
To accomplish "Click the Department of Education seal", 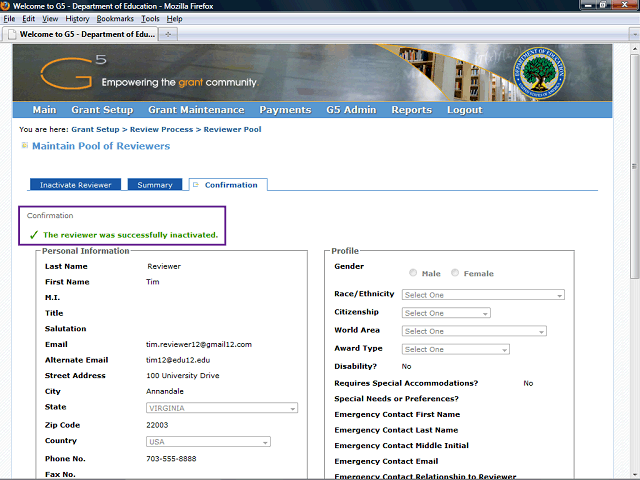I will click(539, 73).
